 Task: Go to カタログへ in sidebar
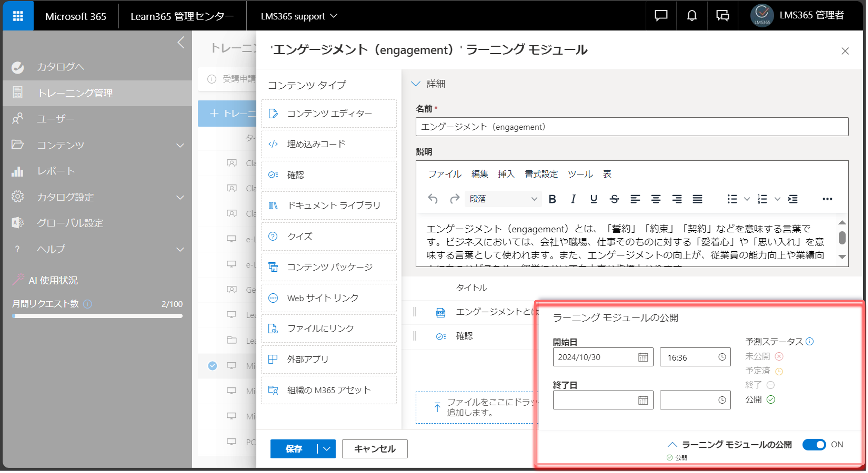(x=97, y=67)
